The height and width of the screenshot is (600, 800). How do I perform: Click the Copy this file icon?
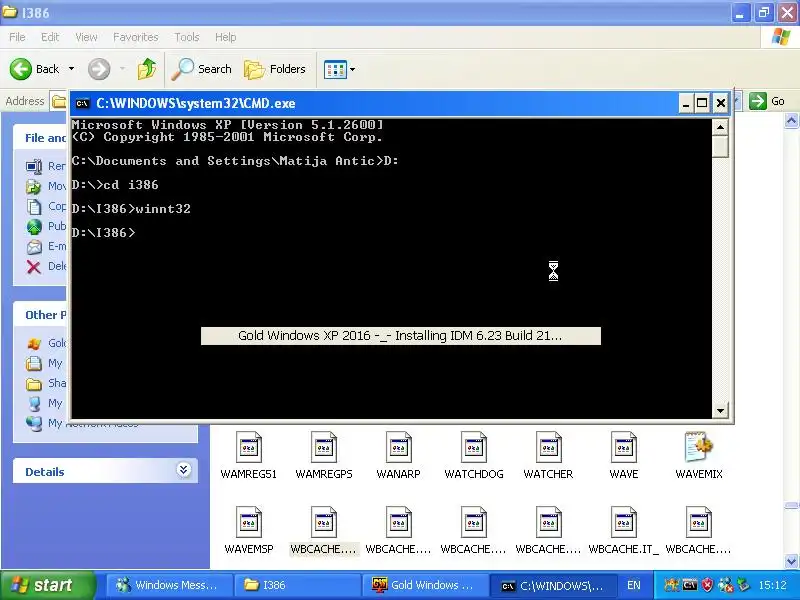pyautogui.click(x=34, y=206)
